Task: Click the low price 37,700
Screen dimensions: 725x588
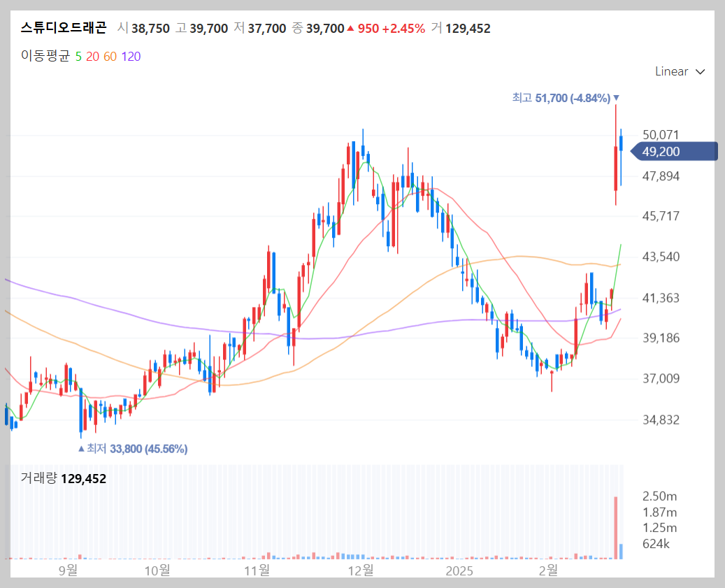Action: [267, 29]
